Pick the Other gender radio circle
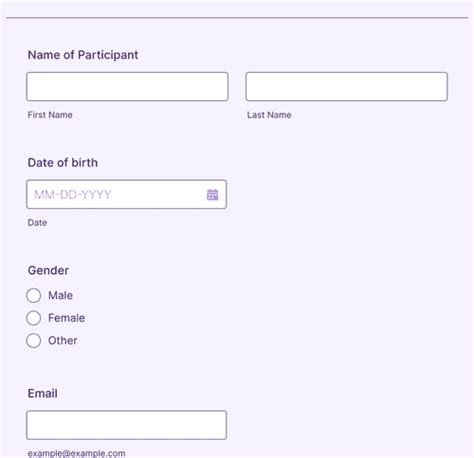The width and height of the screenshot is (474, 458). click(x=34, y=341)
